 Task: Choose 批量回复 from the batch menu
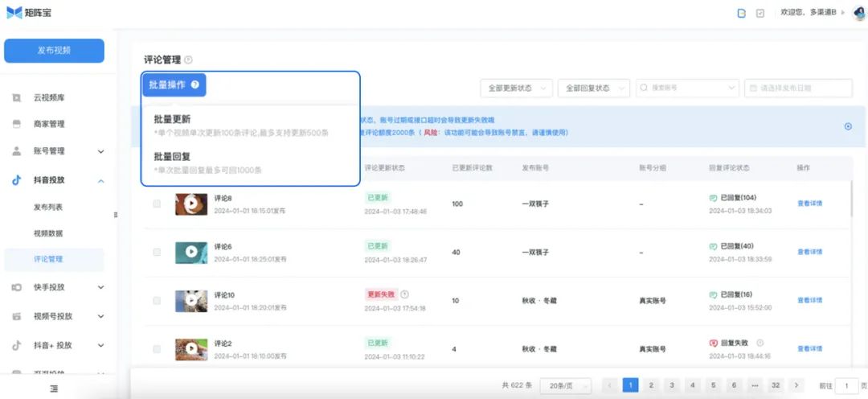click(x=172, y=157)
